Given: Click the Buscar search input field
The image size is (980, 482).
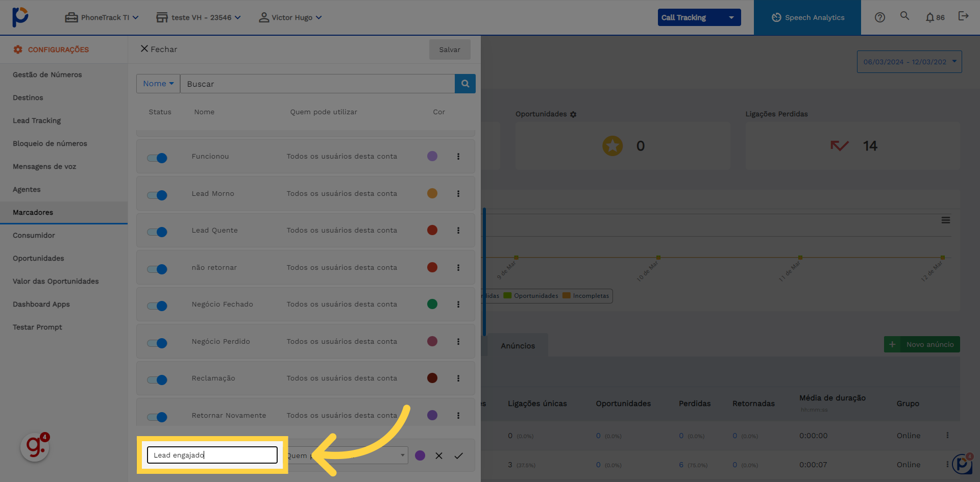Looking at the screenshot, I should click(x=317, y=84).
